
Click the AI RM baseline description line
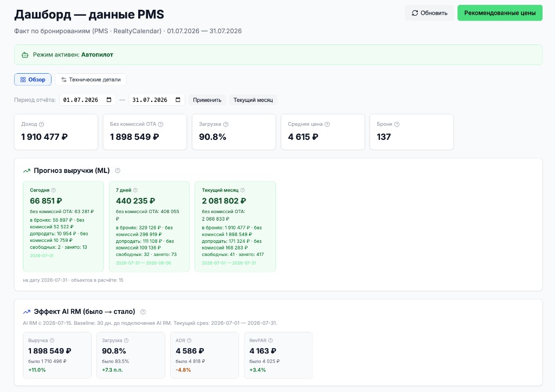pyautogui.click(x=150, y=323)
